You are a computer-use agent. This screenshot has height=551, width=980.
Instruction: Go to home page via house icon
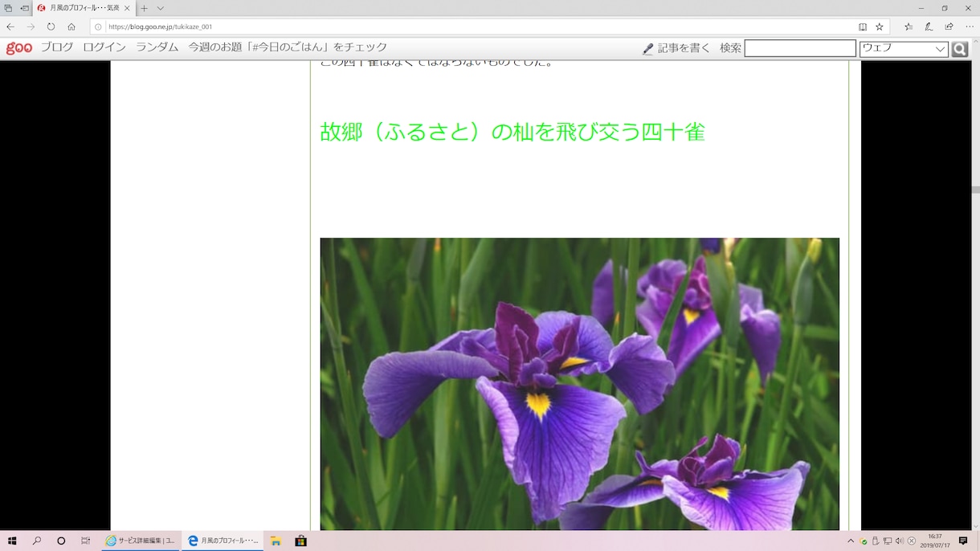pyautogui.click(x=71, y=27)
